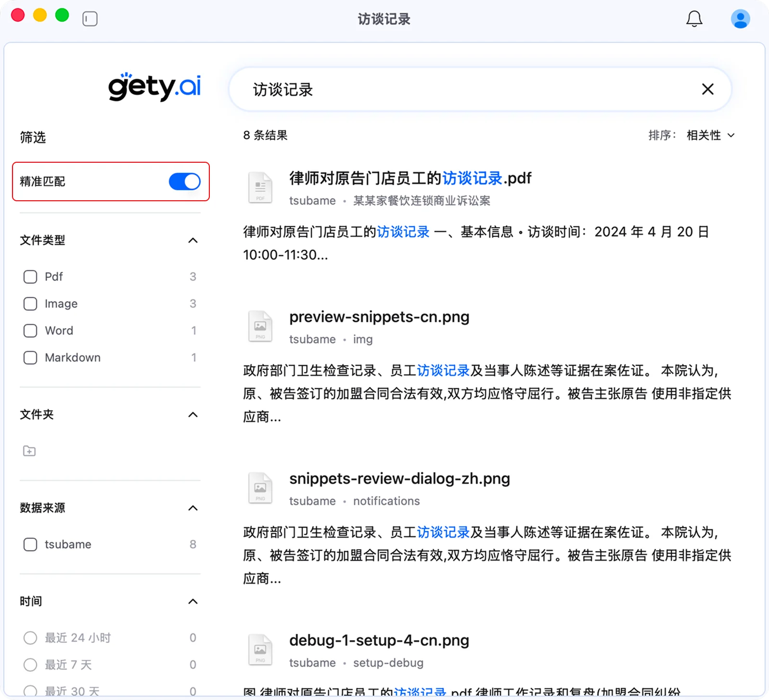Check the Markdown file type filter

[30, 358]
